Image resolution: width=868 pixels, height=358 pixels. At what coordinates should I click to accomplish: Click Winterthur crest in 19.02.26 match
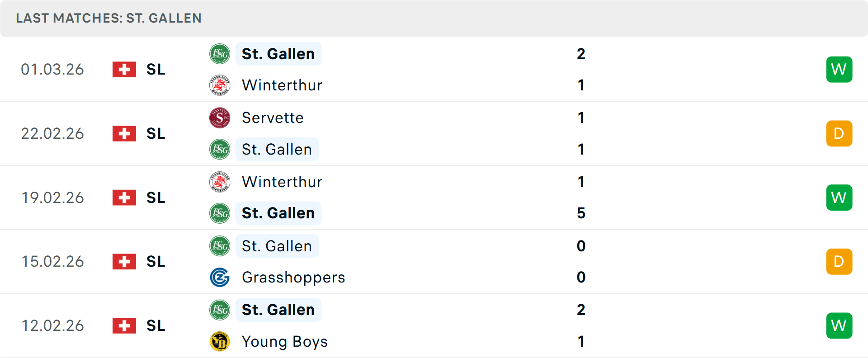220,182
